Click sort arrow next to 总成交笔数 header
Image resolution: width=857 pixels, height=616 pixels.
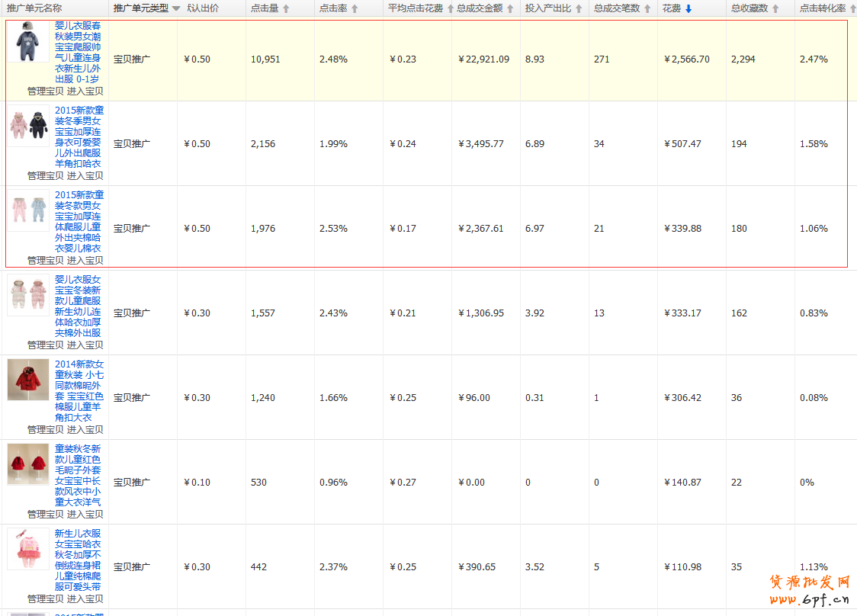point(647,9)
